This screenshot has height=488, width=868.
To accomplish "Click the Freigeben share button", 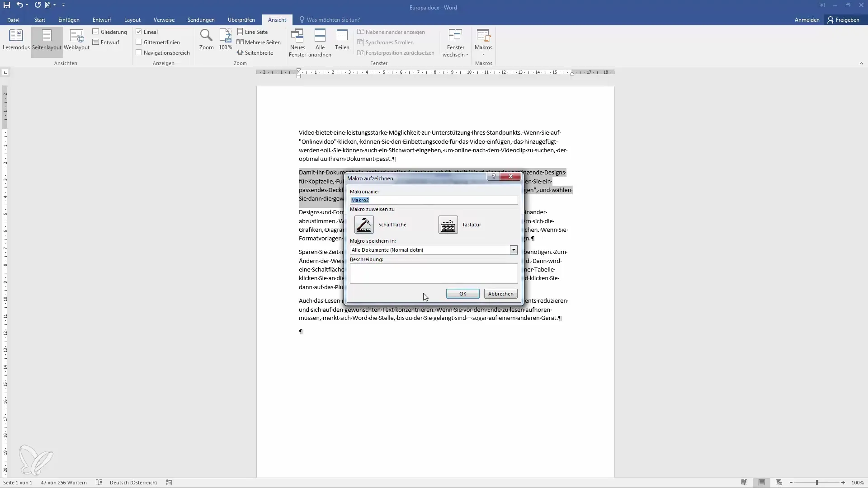I will [844, 20].
